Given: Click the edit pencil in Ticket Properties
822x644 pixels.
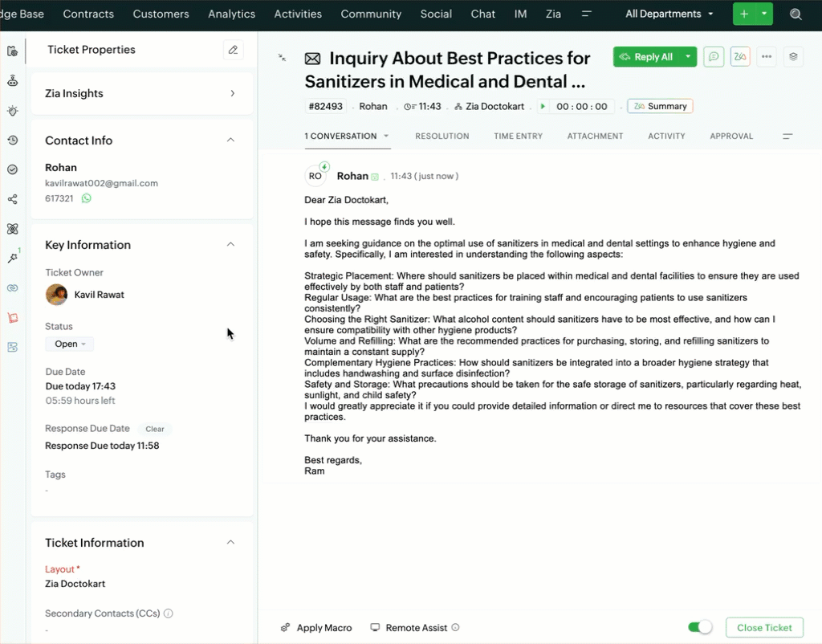Looking at the screenshot, I should 233,50.
